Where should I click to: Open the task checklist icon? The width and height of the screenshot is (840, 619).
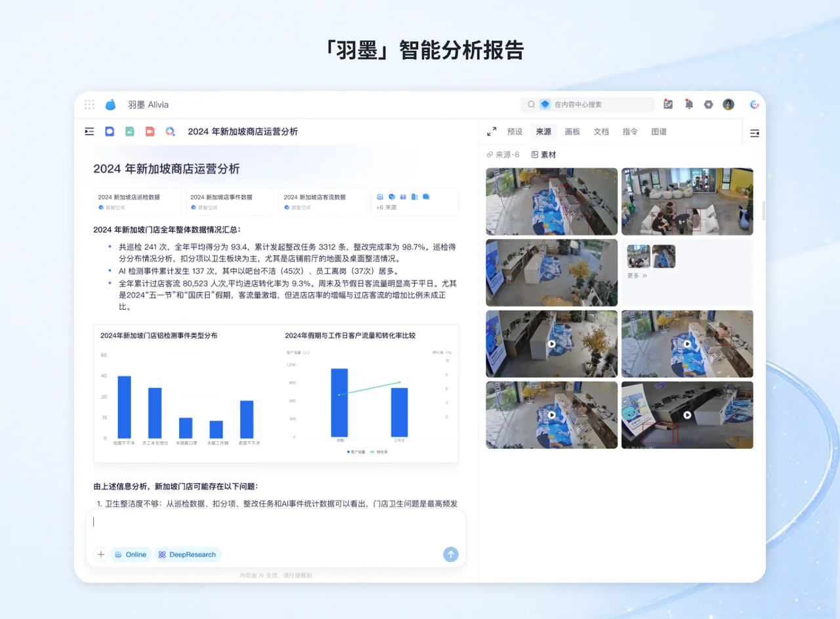[668, 104]
